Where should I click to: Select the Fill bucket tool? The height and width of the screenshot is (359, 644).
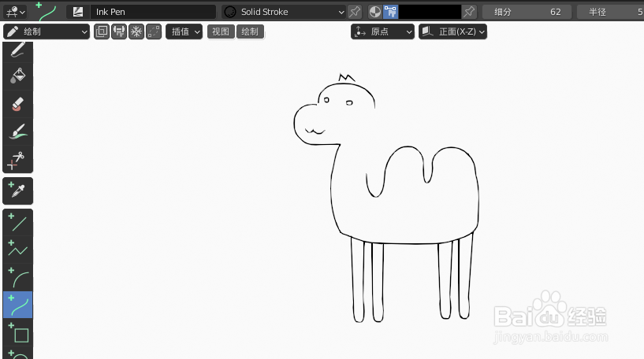(17, 76)
